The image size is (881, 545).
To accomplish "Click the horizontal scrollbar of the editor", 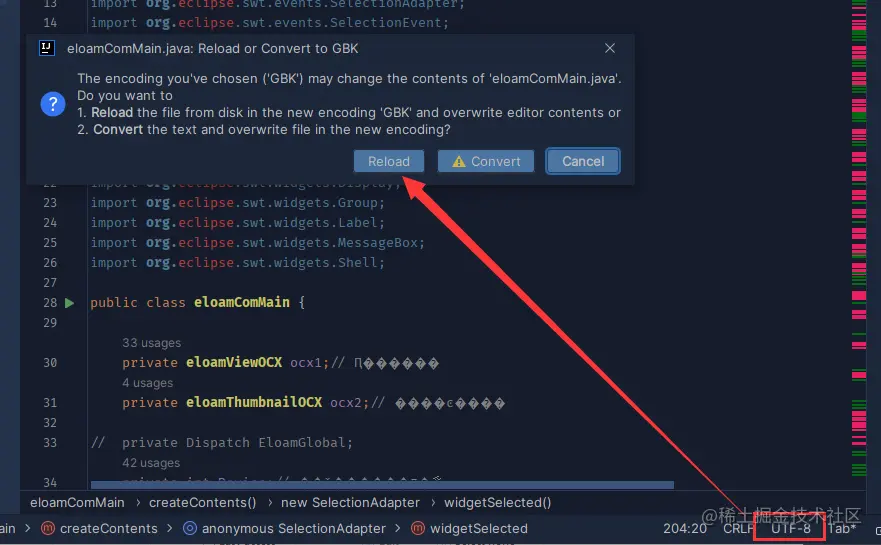I will pyautogui.click(x=382, y=484).
